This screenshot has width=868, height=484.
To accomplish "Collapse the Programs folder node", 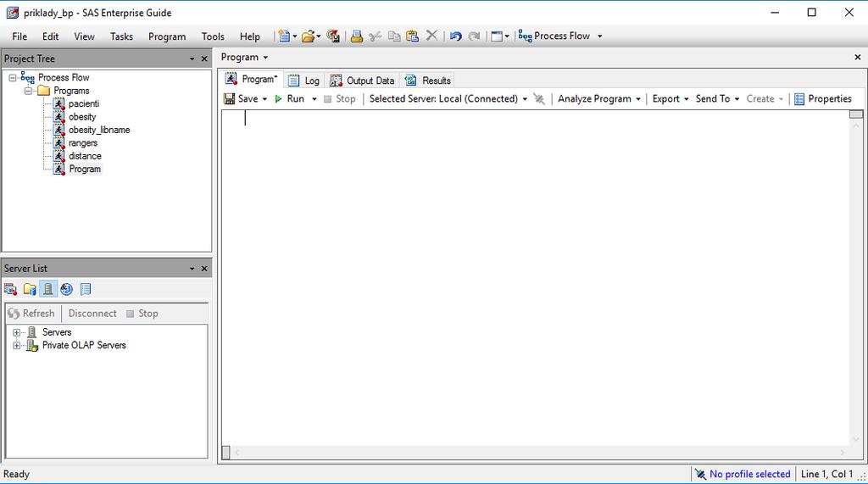I will [28, 91].
